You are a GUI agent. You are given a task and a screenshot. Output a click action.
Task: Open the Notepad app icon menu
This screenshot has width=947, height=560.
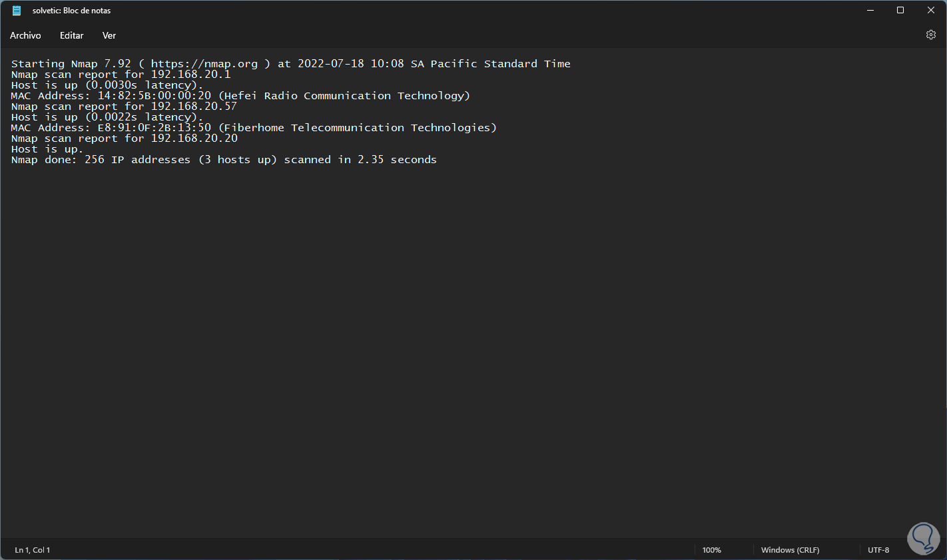(x=17, y=11)
